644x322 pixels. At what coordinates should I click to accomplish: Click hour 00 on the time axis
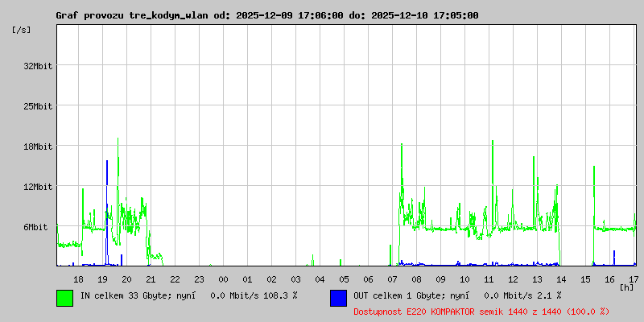pos(224,279)
